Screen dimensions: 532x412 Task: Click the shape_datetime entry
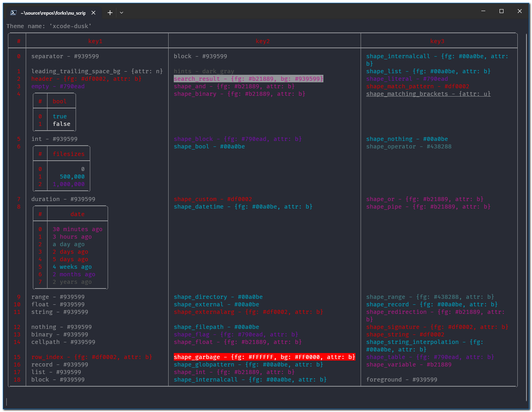[243, 207]
